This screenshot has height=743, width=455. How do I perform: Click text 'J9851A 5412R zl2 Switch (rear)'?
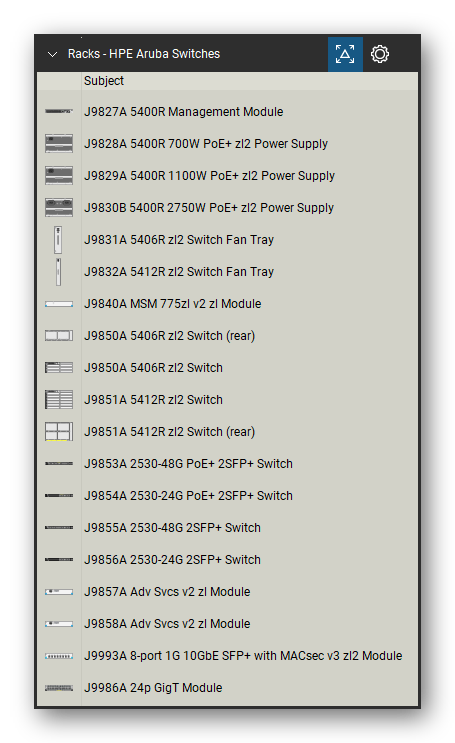tap(170, 432)
